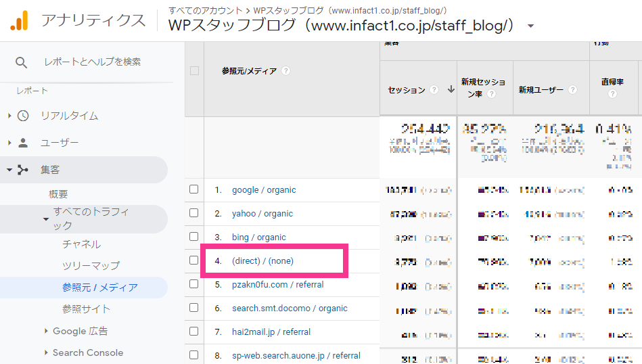This screenshot has height=364, width=642.
Task: Collapse すべてのトラフィック submenu arrow
Action: 46,219
